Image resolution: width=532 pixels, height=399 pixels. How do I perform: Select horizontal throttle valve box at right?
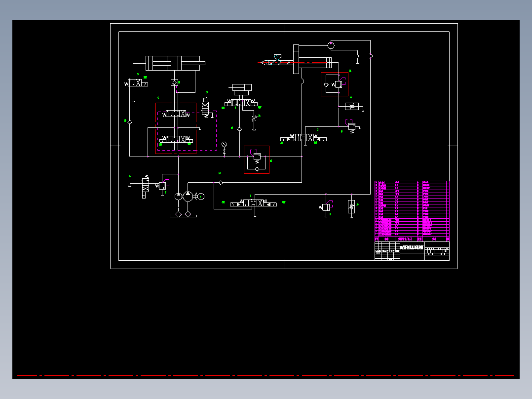point(352,107)
